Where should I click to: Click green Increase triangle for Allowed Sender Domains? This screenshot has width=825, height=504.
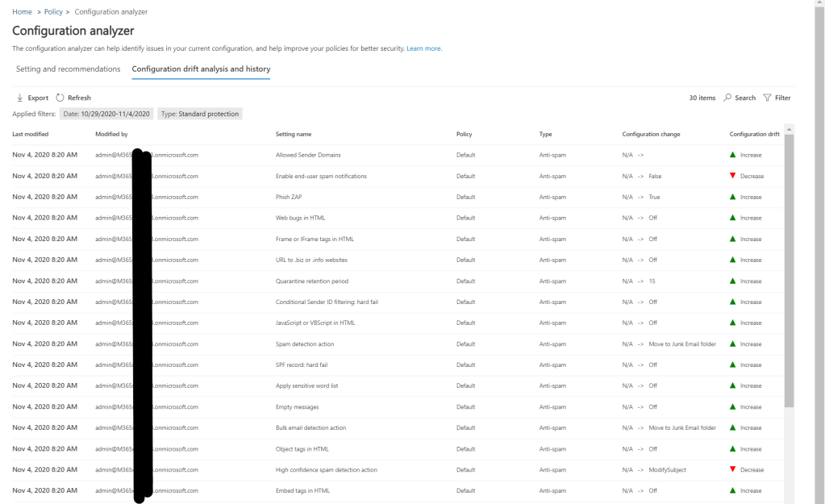(732, 155)
